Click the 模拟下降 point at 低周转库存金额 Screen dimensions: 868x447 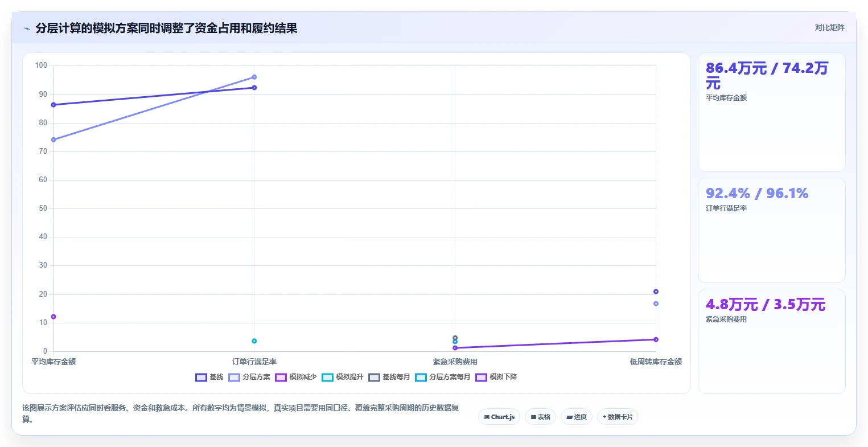pos(656,339)
